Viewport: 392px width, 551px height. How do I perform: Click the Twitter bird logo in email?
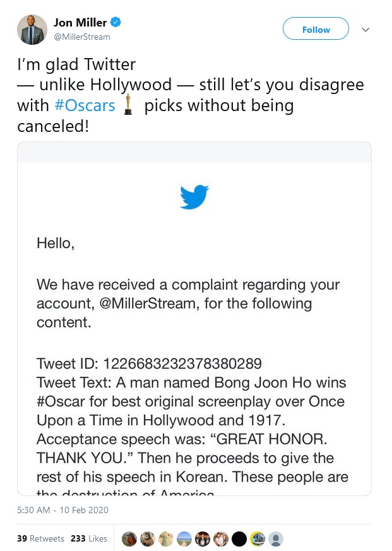[x=194, y=197]
